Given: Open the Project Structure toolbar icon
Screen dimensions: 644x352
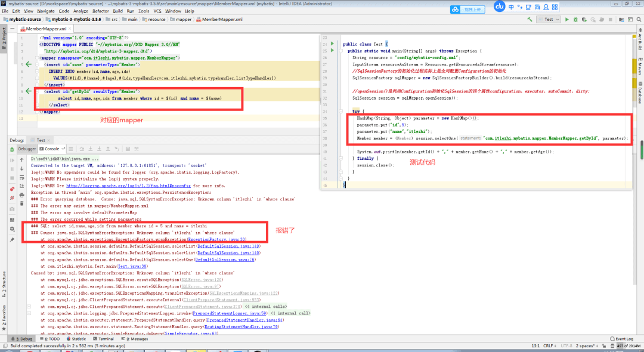Looking at the screenshot, I should [623, 19].
